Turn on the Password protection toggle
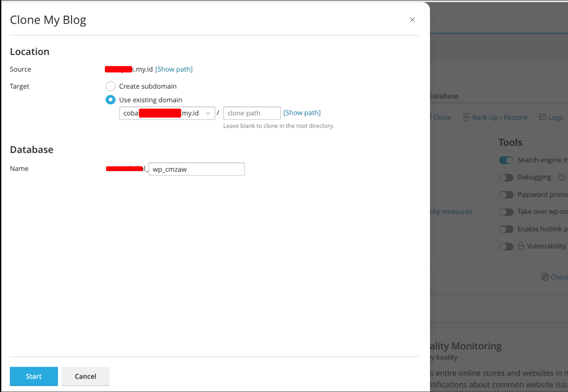568x392 pixels. (x=506, y=195)
